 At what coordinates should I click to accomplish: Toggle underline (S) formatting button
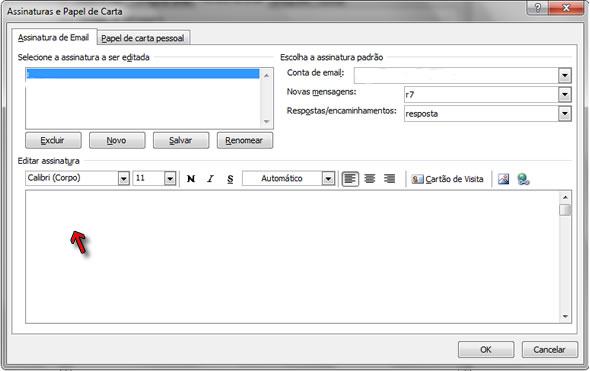tap(230, 179)
